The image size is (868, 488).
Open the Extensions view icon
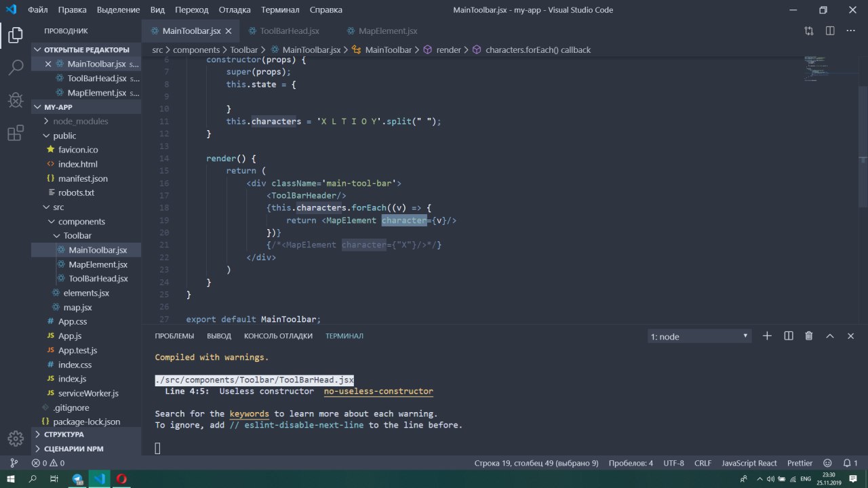(16, 134)
